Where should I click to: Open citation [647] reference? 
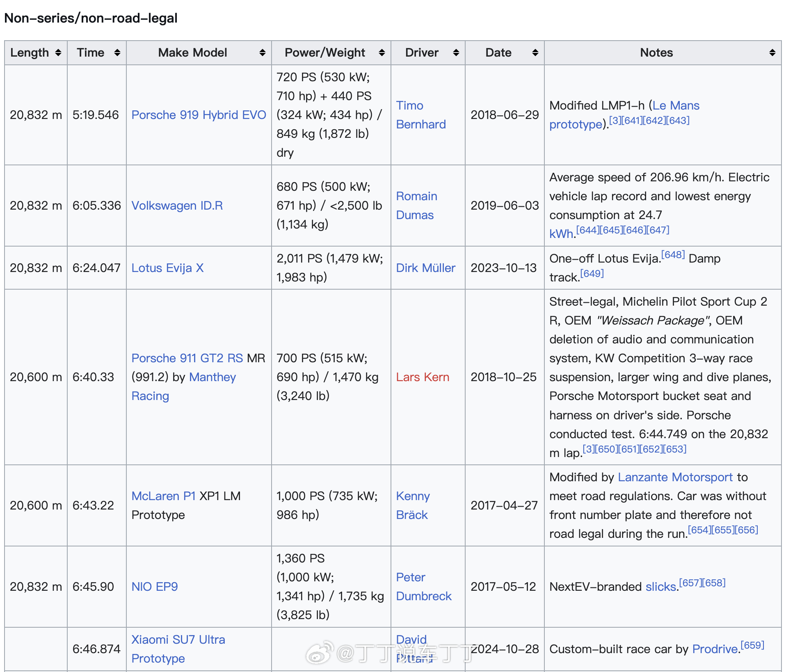(x=658, y=230)
